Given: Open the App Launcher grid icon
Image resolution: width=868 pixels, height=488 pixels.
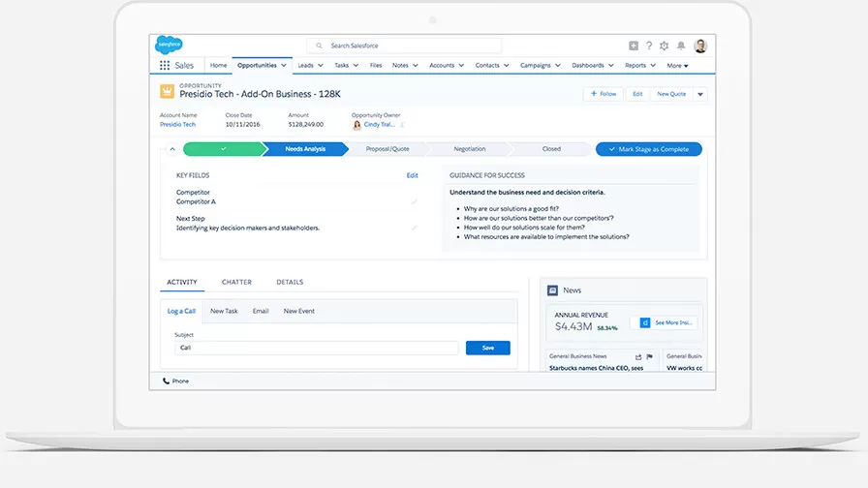Looking at the screenshot, I should click(x=164, y=66).
